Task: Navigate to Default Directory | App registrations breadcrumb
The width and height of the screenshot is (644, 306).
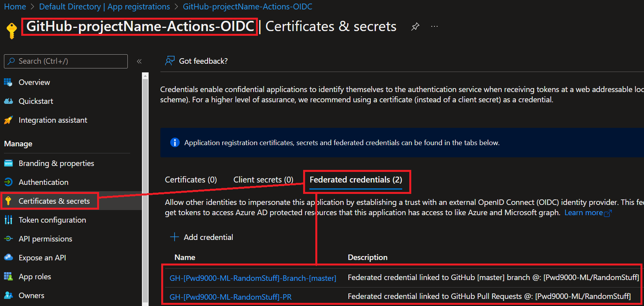Action: (105, 7)
